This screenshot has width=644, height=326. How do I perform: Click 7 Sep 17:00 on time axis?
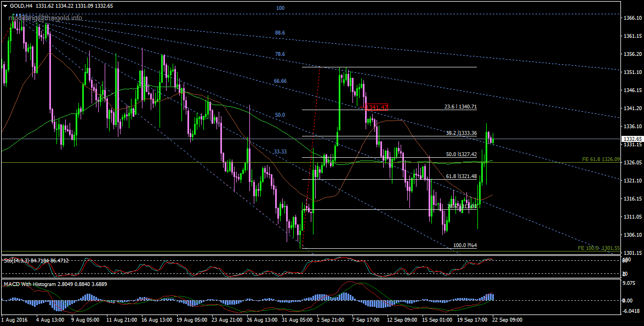point(364,319)
